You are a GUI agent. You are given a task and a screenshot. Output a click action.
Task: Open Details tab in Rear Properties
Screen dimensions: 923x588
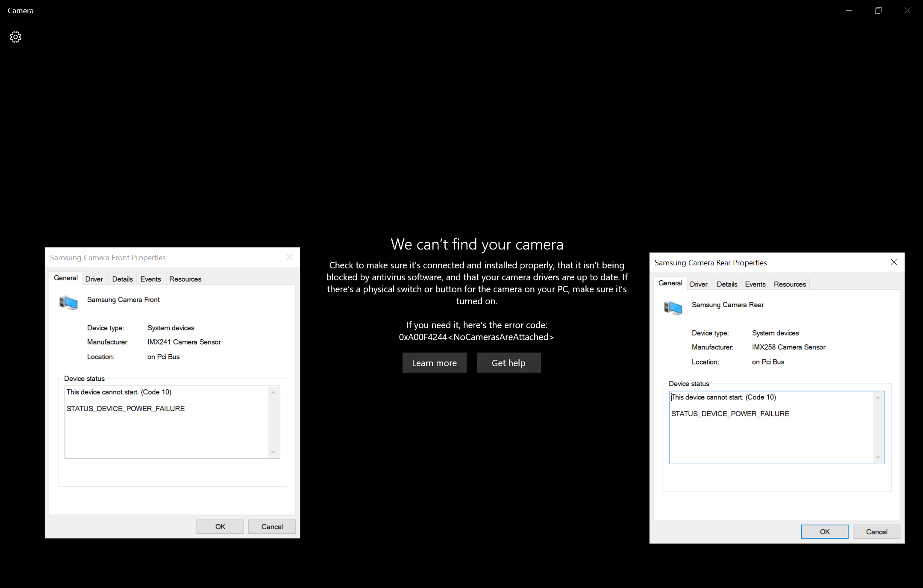coord(727,284)
